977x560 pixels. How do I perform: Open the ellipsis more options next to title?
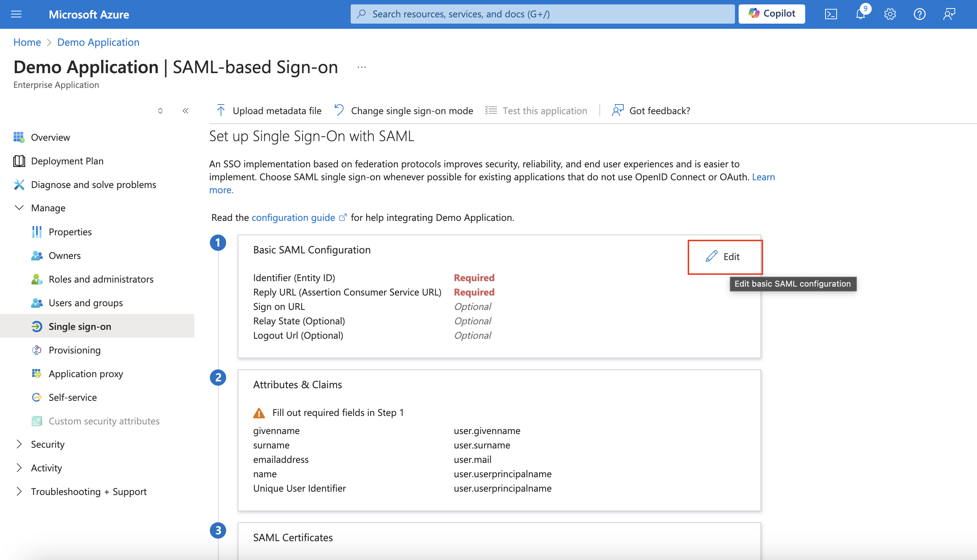click(x=361, y=67)
